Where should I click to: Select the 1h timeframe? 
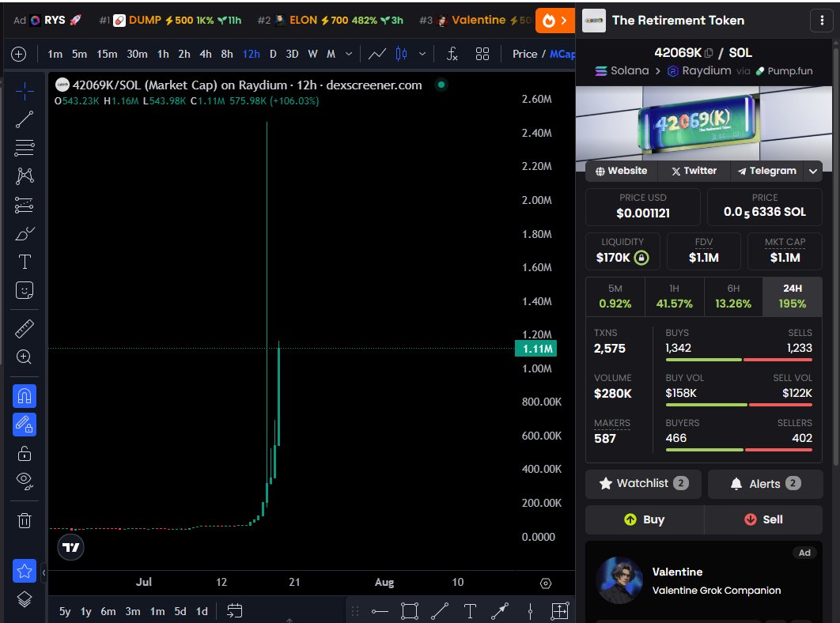click(163, 54)
